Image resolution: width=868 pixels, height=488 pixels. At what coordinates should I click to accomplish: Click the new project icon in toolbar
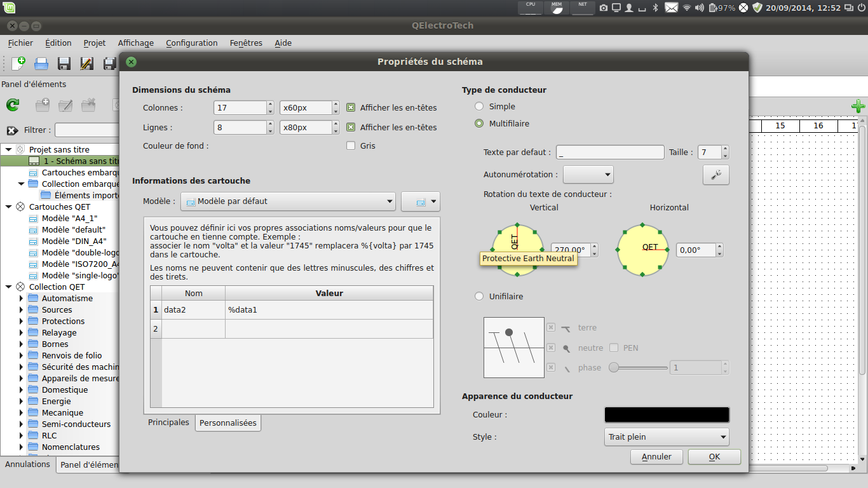(x=18, y=63)
